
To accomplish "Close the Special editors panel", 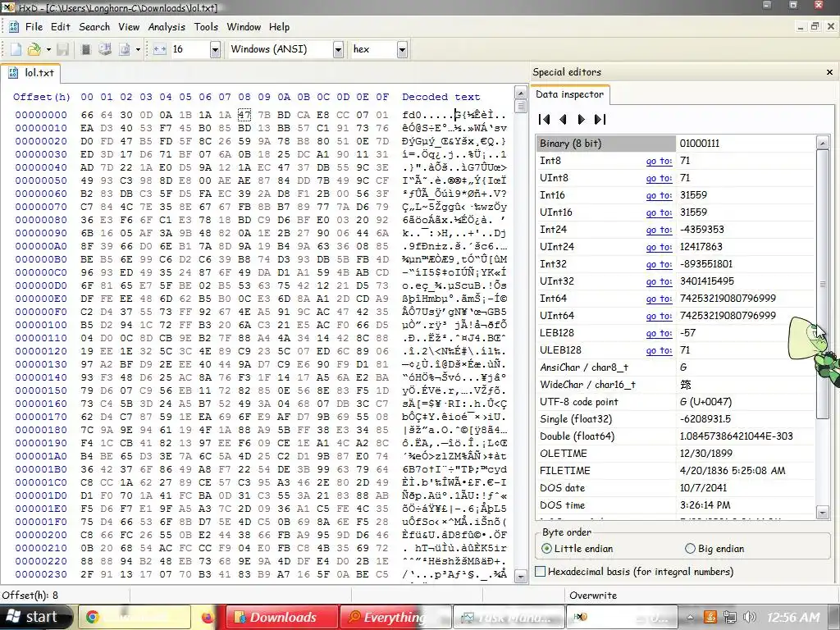I will click(830, 72).
